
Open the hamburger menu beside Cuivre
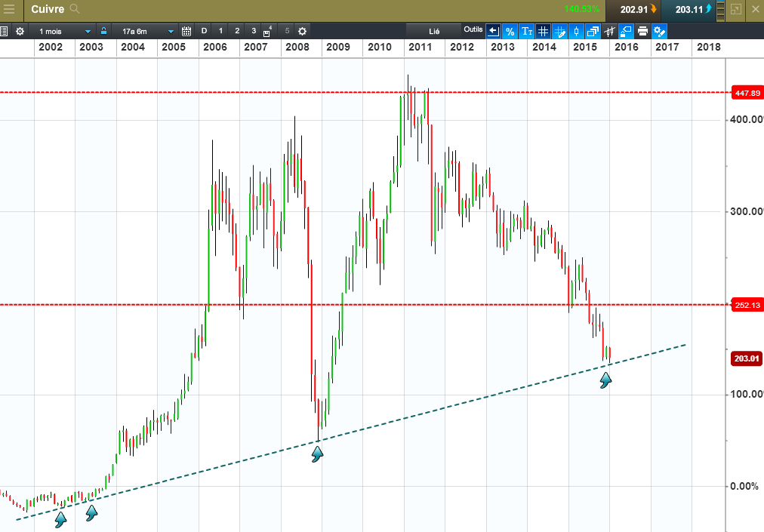tap(9, 9)
